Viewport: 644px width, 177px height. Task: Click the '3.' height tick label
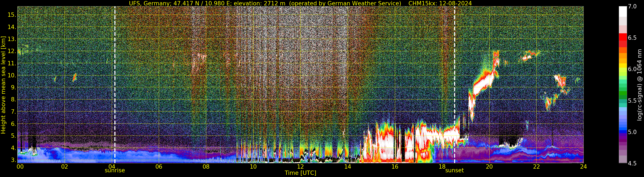coord(13,160)
